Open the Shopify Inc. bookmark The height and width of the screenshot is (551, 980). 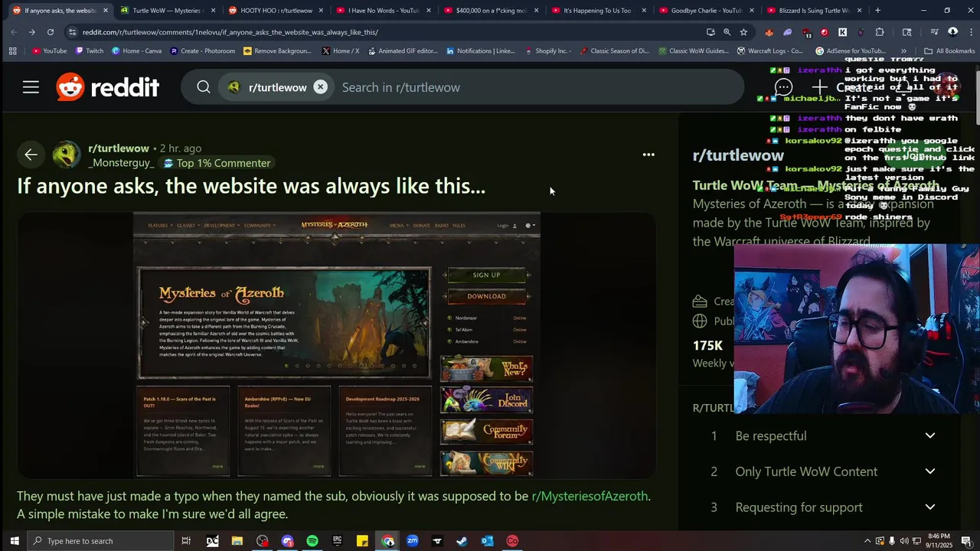(548, 51)
